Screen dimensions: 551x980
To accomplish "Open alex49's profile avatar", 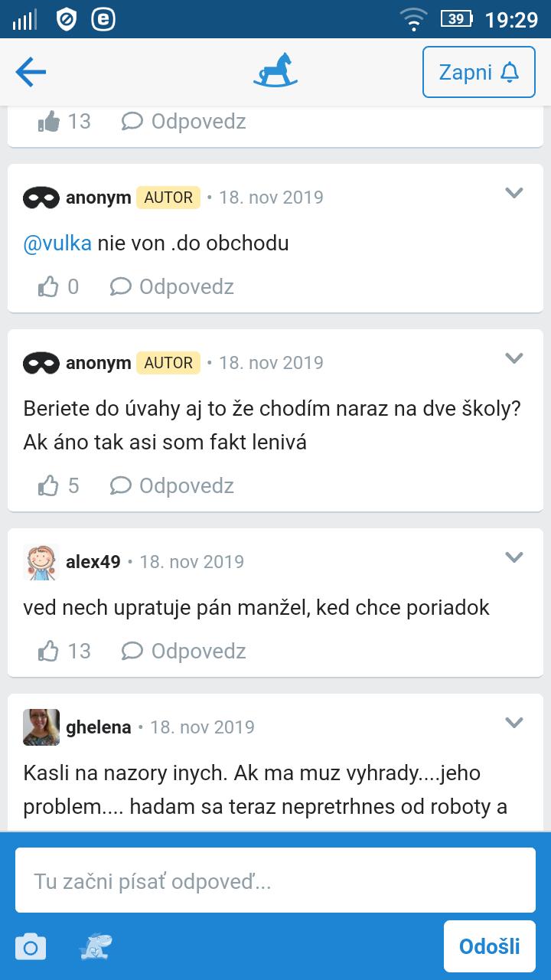I will click(41, 562).
